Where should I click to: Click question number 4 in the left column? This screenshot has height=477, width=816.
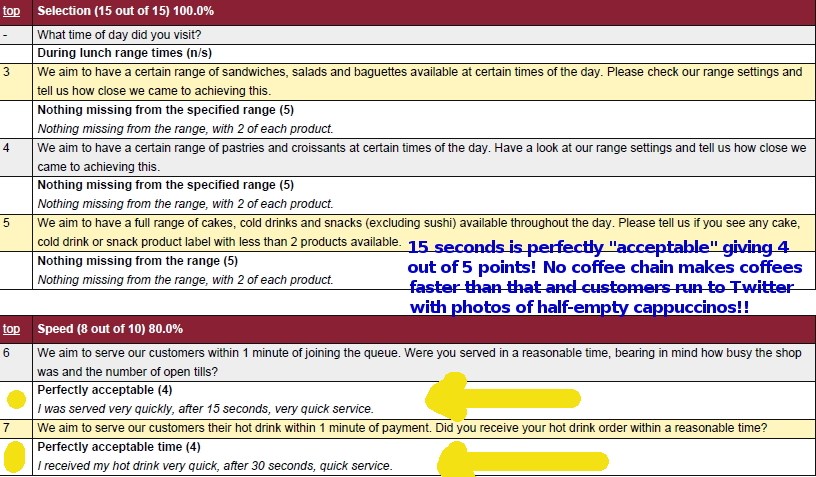[7, 147]
